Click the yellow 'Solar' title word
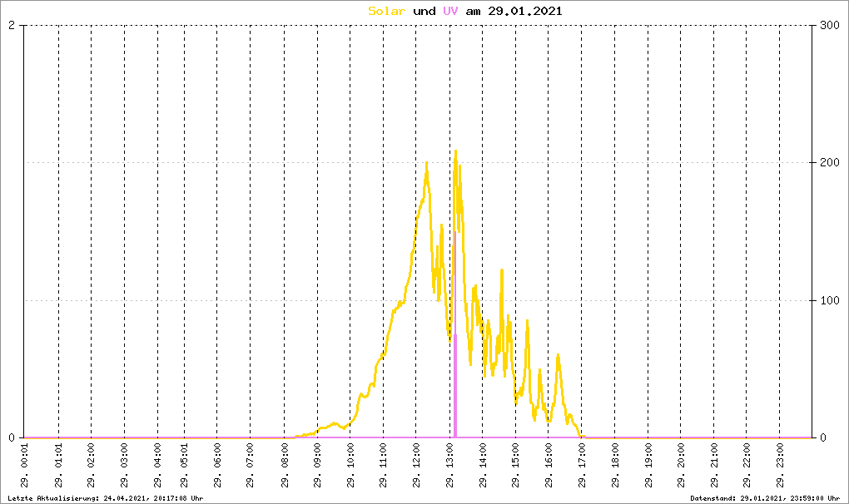Viewport: 849px width, 504px height. [x=386, y=11]
